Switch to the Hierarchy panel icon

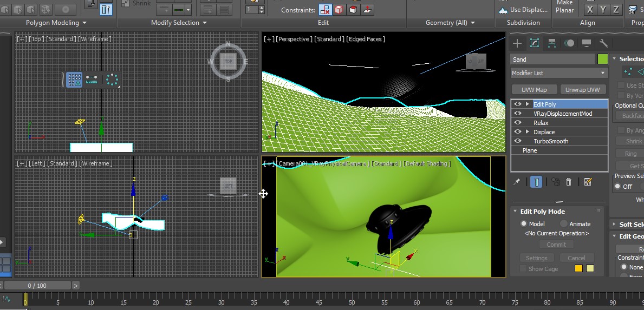coord(551,43)
